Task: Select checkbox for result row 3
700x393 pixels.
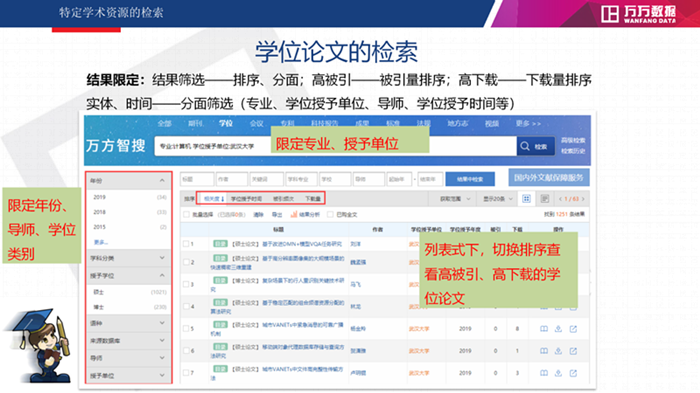Action: 186,284
